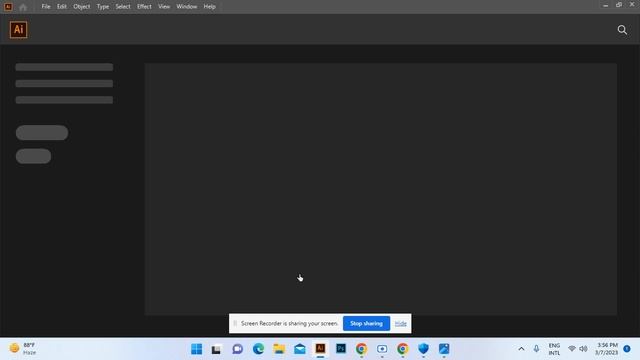The width and height of the screenshot is (640, 360).
Task: Hide the screen sharing notification bar
Action: 400,323
